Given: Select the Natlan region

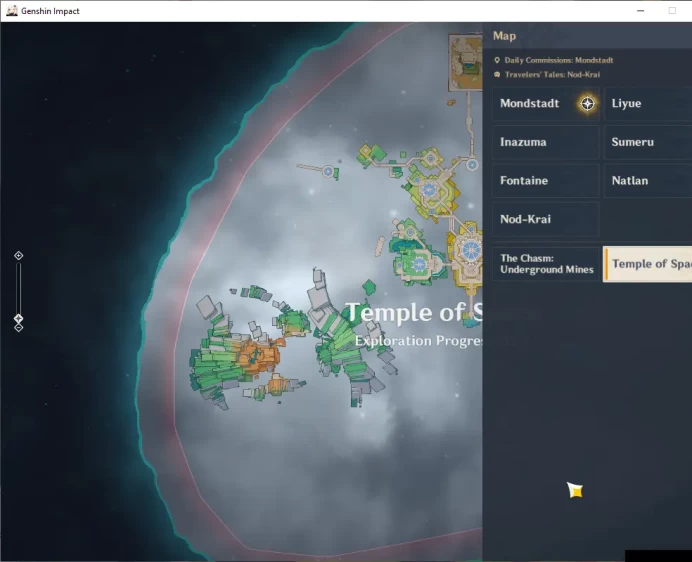Looking at the screenshot, I should (647, 181).
